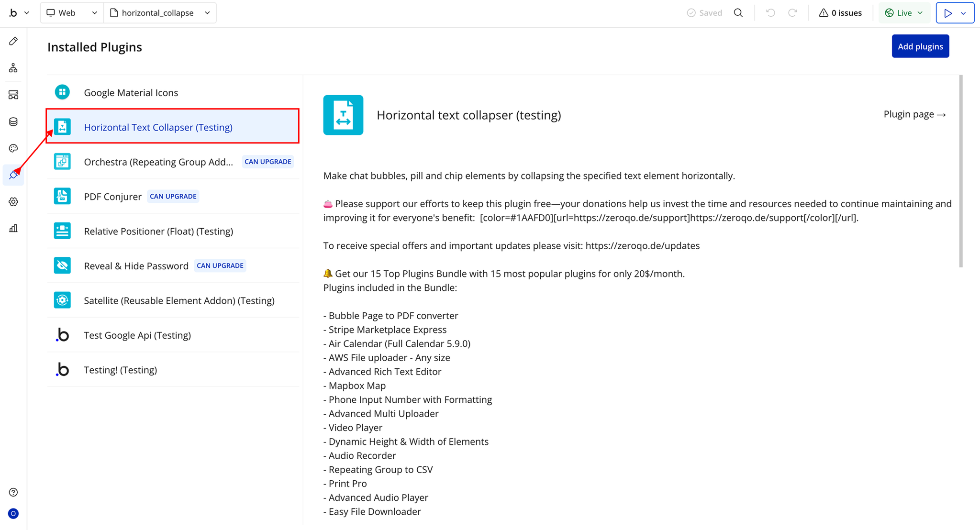Image resolution: width=980 pixels, height=530 pixels.
Task: Select PDF Conjurer plugin in list
Action: tap(113, 197)
